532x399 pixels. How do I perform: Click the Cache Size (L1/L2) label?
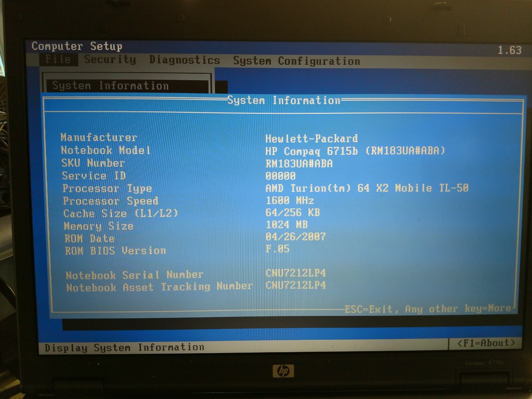120,213
